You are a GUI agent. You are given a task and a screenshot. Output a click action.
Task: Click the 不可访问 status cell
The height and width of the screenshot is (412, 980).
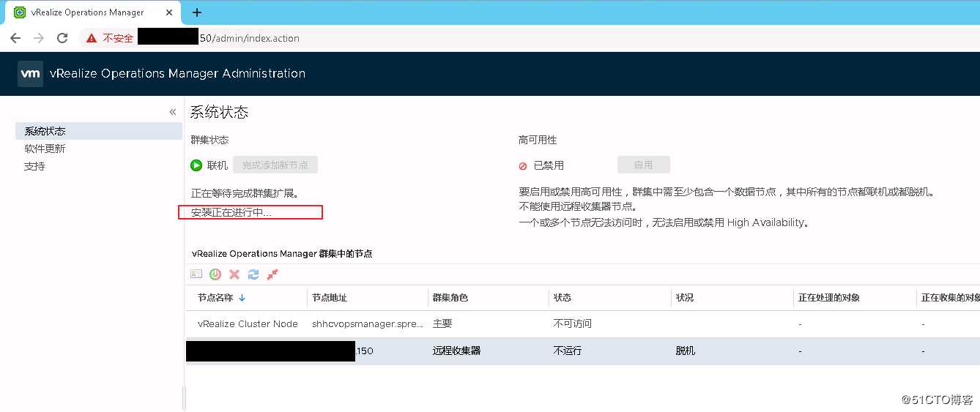coord(573,323)
